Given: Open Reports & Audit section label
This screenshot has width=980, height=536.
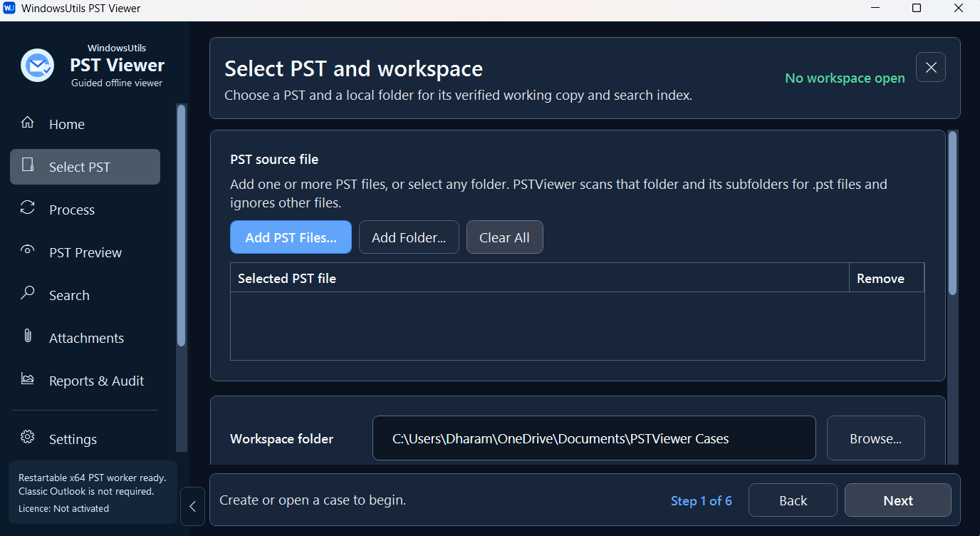Looking at the screenshot, I should [97, 381].
